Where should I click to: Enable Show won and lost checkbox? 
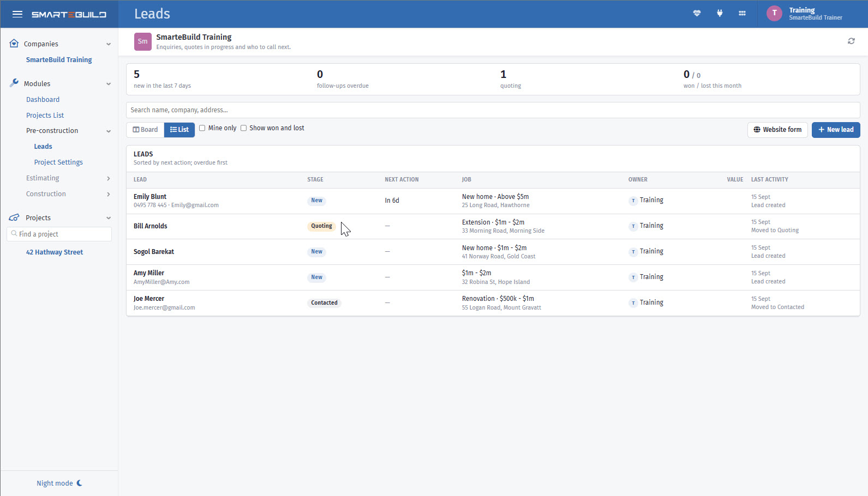(243, 128)
